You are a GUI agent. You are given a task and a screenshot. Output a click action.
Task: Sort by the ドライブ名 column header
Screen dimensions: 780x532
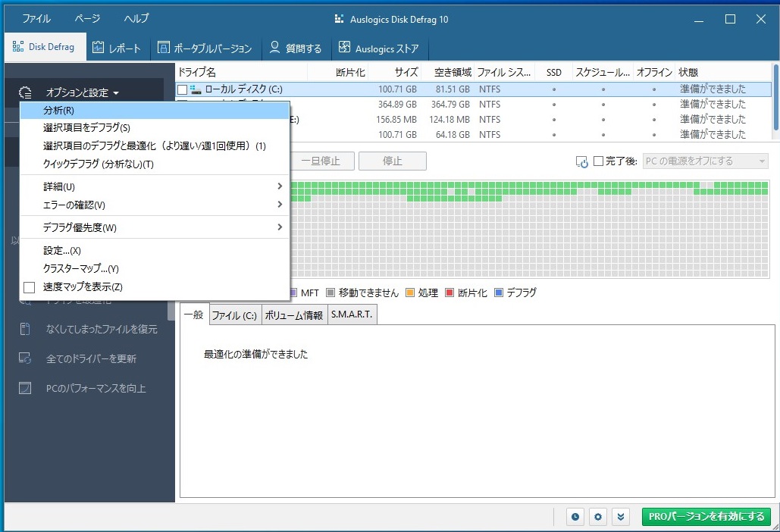tap(242, 73)
